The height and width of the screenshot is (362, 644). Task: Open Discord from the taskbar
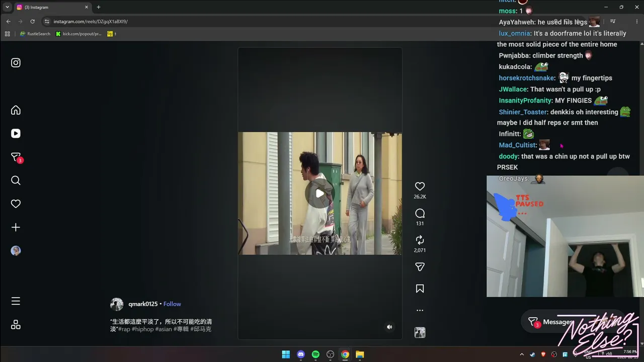pos(301,354)
